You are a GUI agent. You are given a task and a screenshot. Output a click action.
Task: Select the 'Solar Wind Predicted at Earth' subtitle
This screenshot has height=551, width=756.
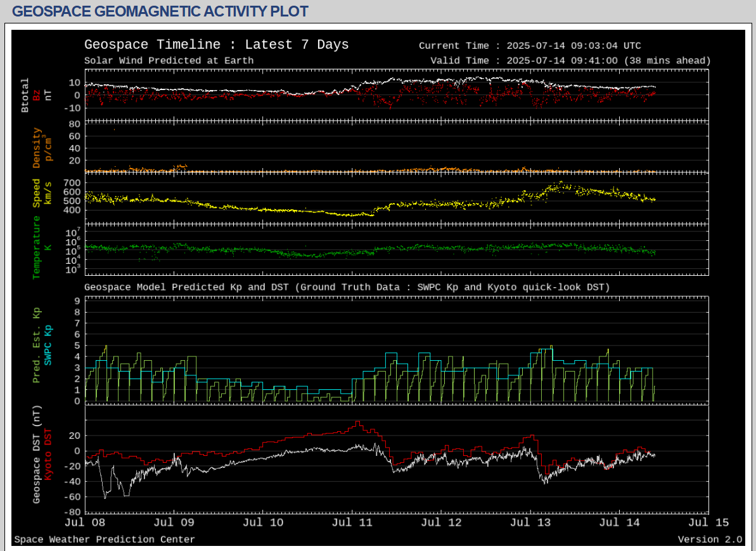point(169,61)
